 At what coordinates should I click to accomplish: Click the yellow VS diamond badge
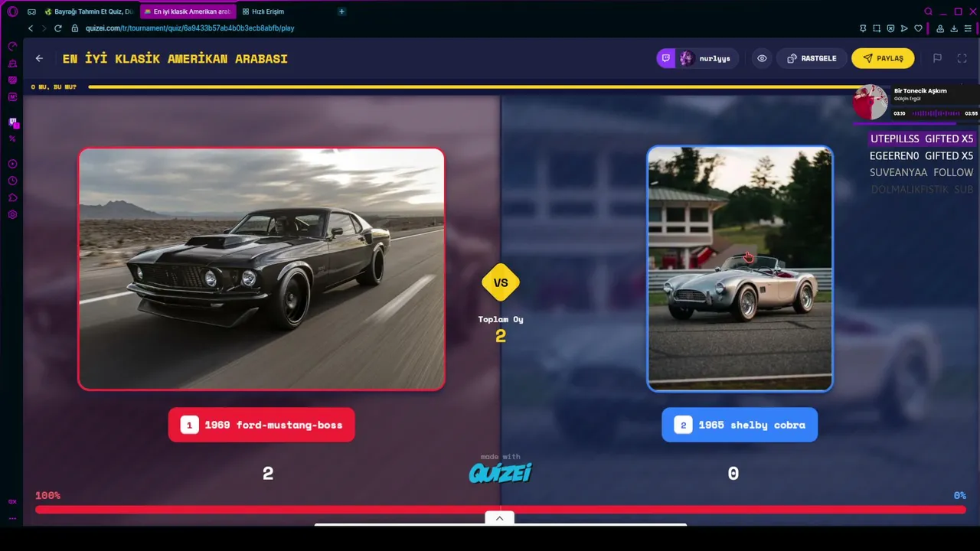point(501,282)
